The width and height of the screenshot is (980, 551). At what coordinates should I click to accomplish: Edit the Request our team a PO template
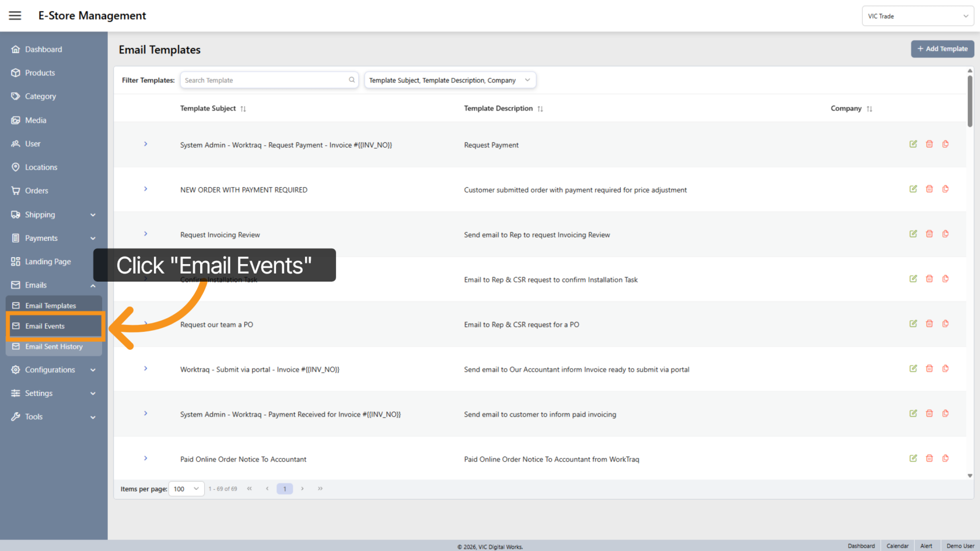(x=913, y=324)
